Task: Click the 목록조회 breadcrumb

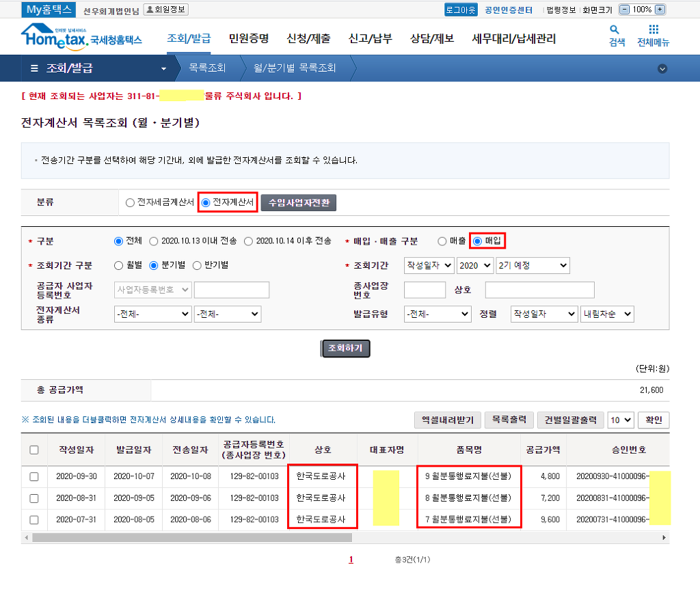Action: [x=207, y=68]
